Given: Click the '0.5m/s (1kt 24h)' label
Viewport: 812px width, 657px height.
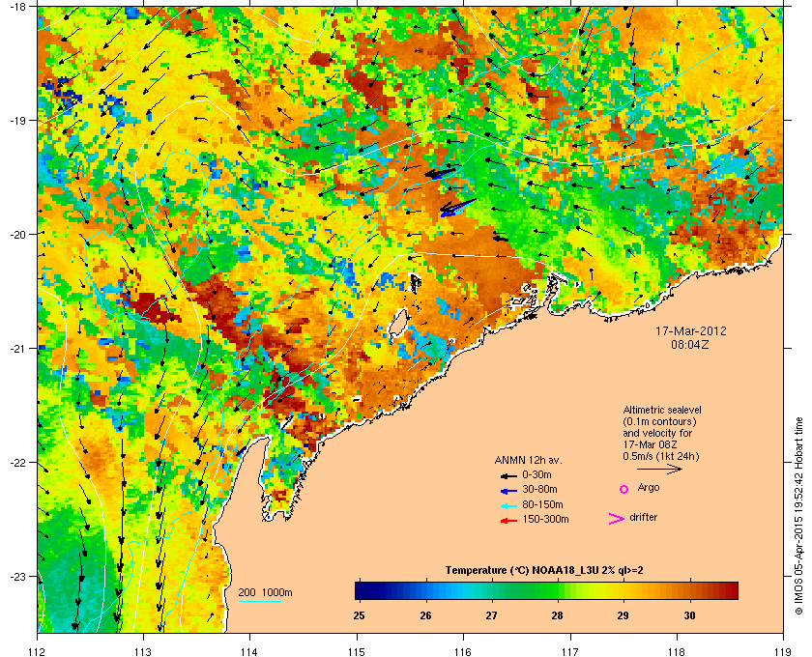Looking at the screenshot, I should 661,457.
